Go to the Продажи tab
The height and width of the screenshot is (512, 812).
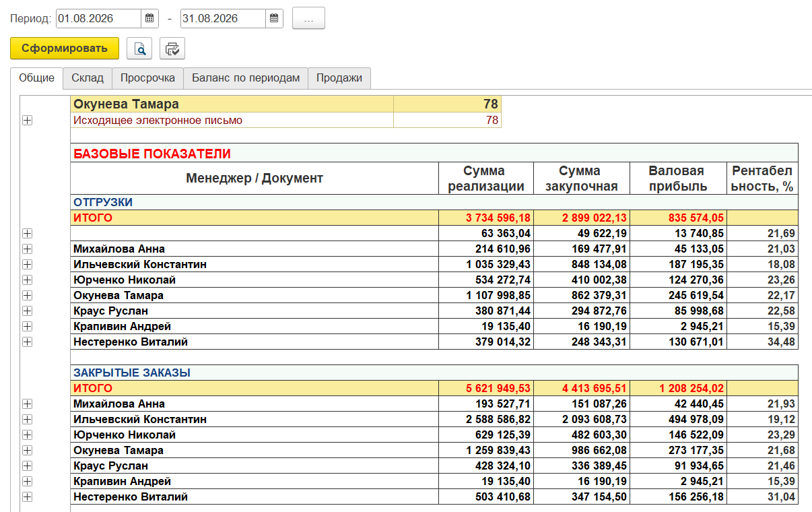339,78
